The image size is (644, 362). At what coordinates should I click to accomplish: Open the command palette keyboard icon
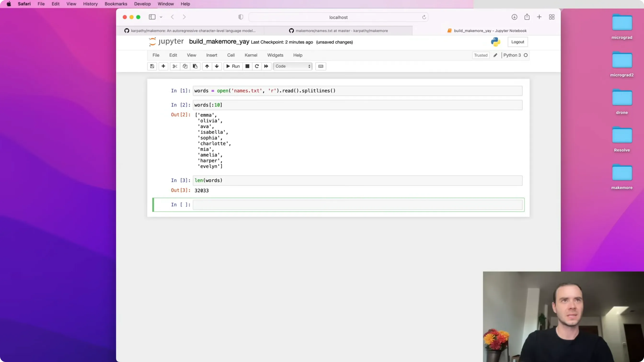(x=321, y=66)
